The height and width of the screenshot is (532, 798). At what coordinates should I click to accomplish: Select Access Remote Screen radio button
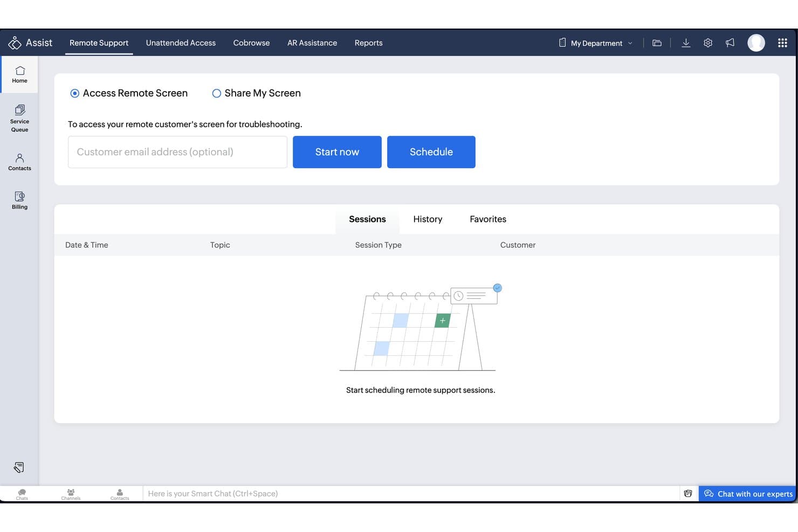(x=75, y=93)
